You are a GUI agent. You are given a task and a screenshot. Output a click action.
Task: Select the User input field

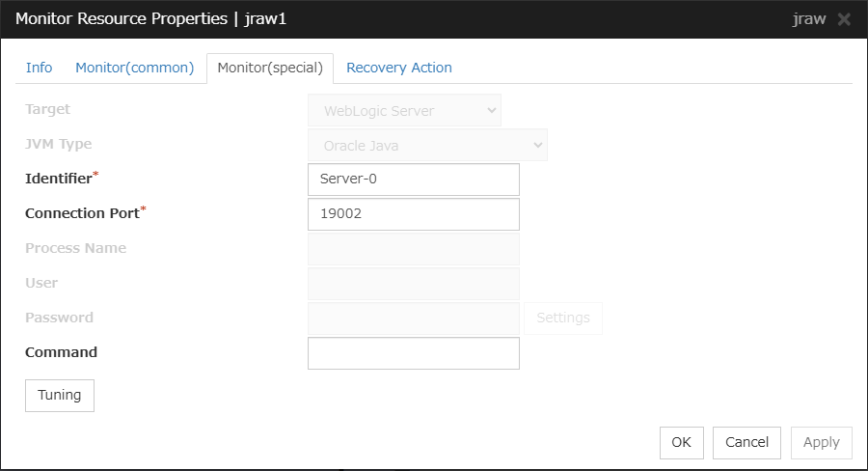(x=413, y=284)
